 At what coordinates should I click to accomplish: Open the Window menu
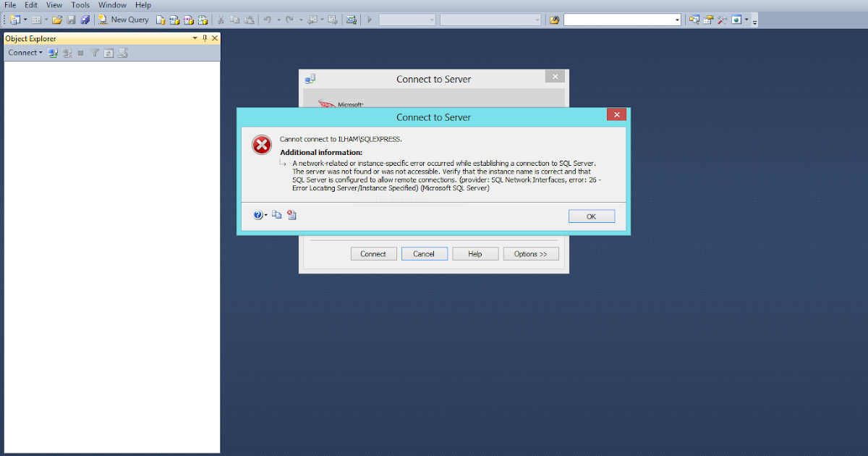[113, 5]
